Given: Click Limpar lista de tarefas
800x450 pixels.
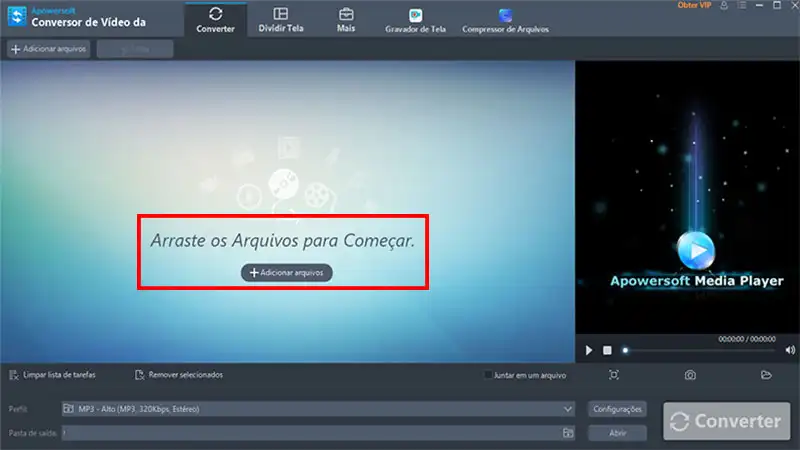Looking at the screenshot, I should point(52,375).
